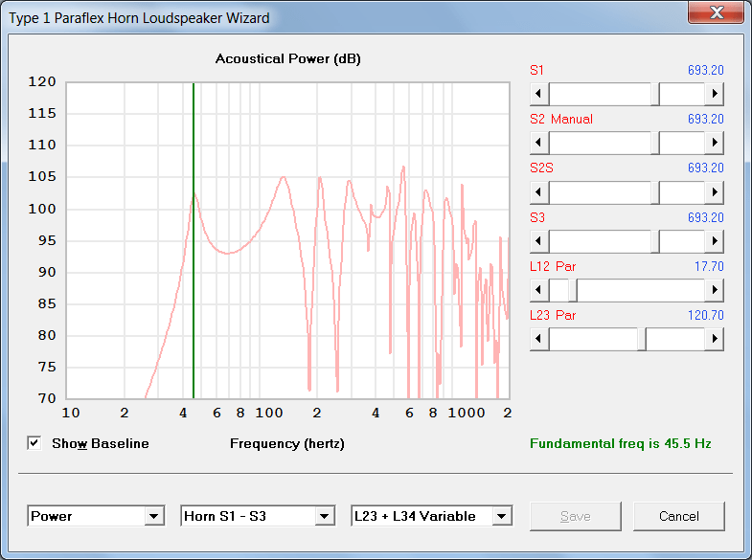This screenshot has width=752, height=560.
Task: Click the Cancel button
Action: (x=678, y=516)
